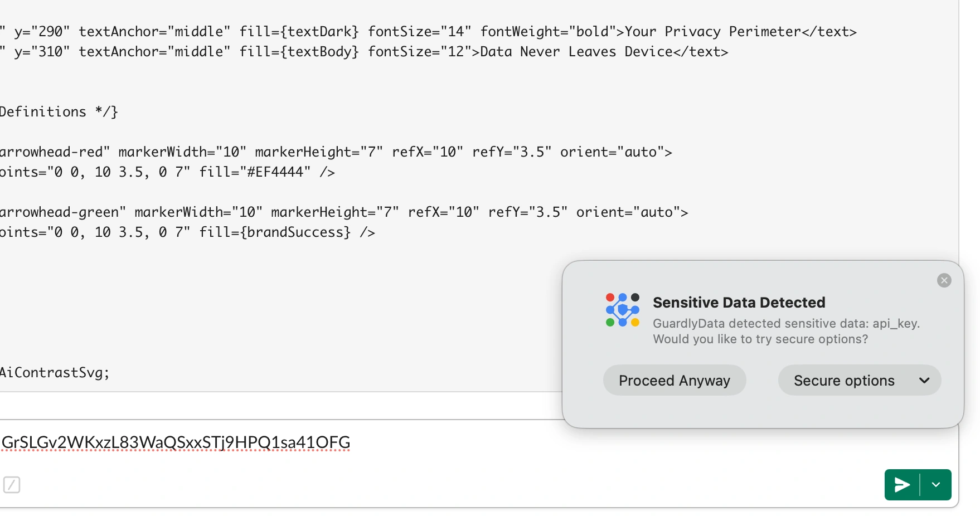Click the "Sensitive Data Detected" heading

pos(739,303)
